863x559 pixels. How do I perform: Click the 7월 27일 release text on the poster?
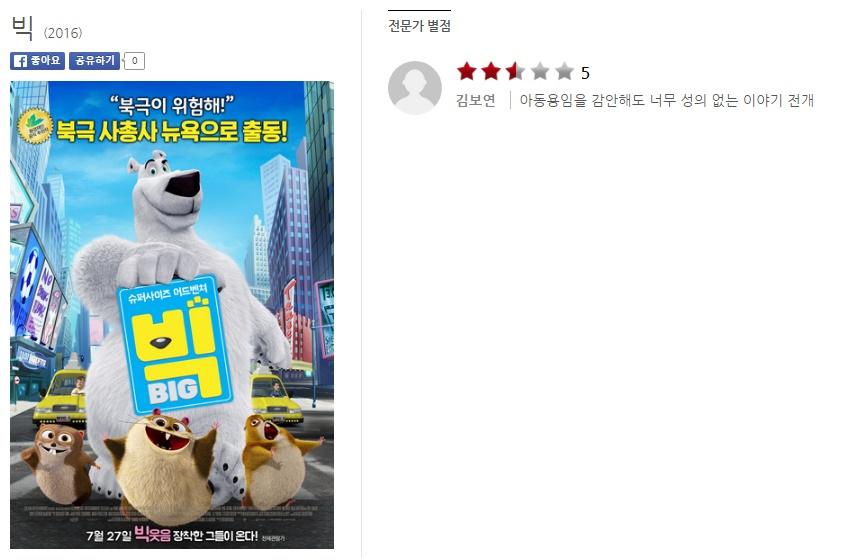[x=109, y=535]
